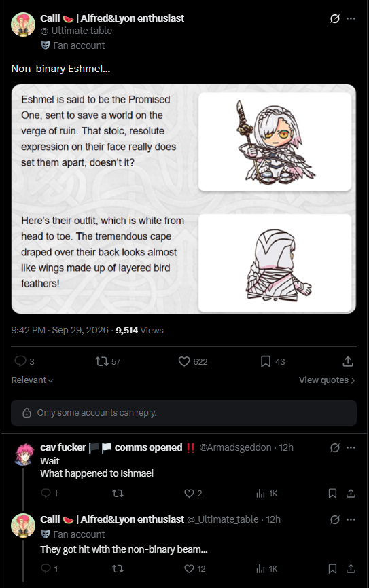Image resolution: width=369 pixels, height=588 pixels.
Task: Repost the main post with 57 reposts
Action: tap(102, 361)
